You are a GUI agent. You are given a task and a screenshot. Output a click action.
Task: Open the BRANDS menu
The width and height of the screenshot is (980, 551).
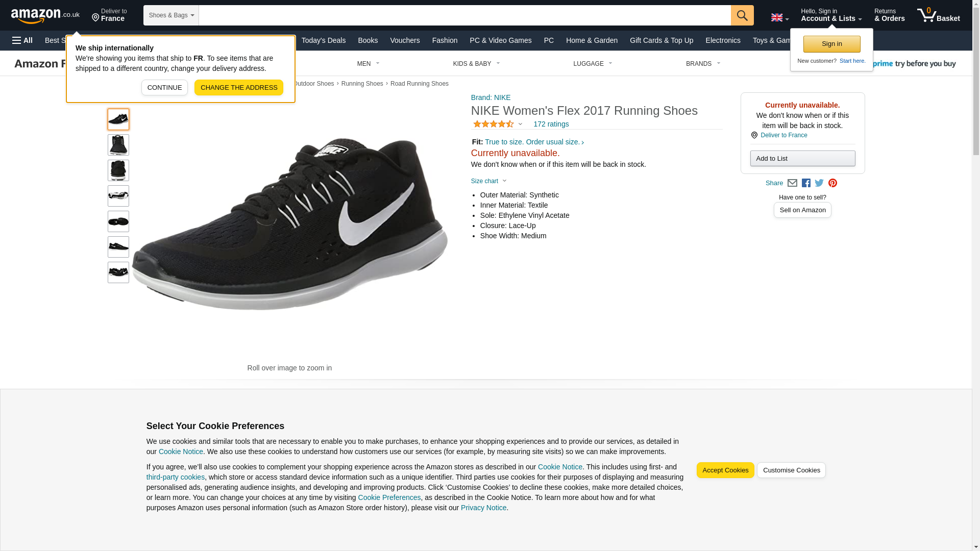pyautogui.click(x=702, y=64)
